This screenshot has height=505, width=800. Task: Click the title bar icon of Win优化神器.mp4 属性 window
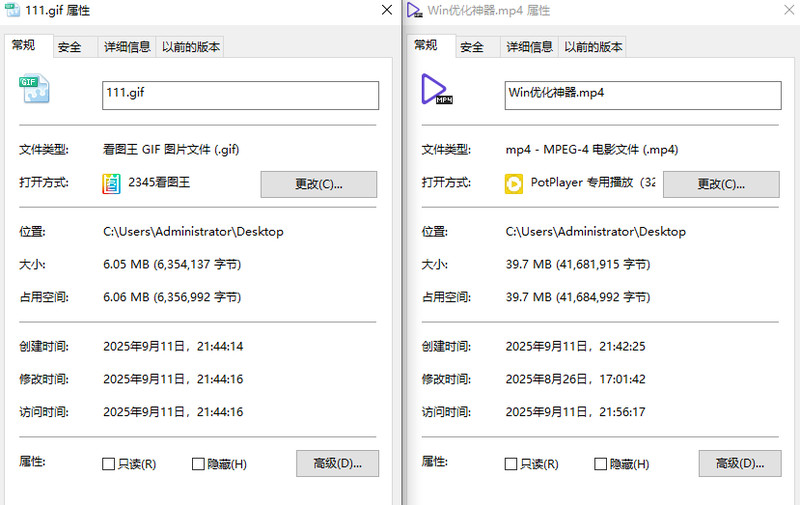415,10
